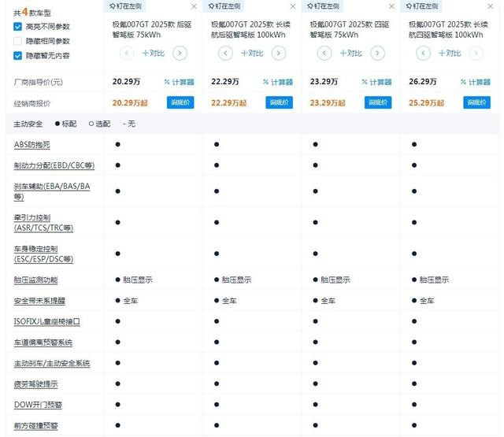Move 长续航后驱智驾版 100kWh column right

pyautogui.click(x=279, y=53)
